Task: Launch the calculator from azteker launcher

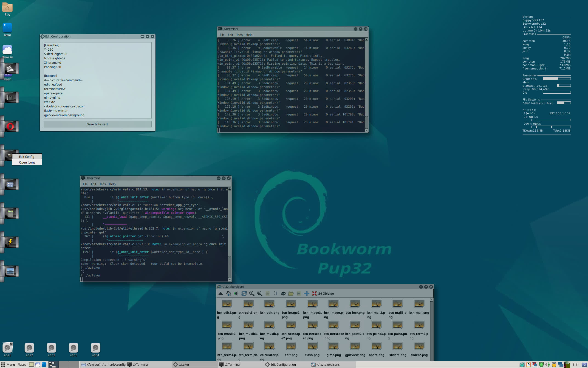Action: pyautogui.click(x=10, y=213)
